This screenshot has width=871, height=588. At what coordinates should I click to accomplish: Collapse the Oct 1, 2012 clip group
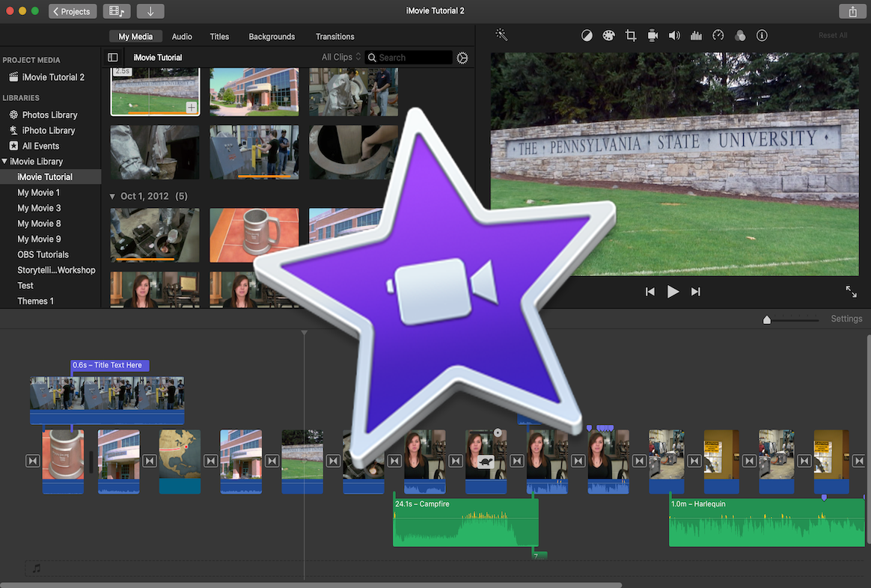coord(112,197)
